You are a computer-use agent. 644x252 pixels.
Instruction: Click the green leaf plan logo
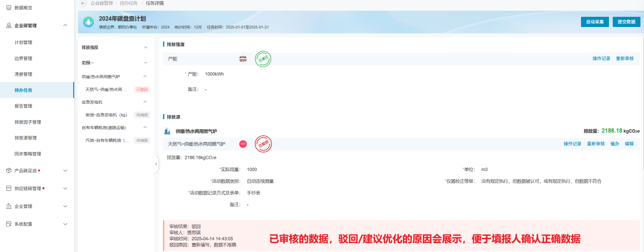pyautogui.click(x=88, y=22)
